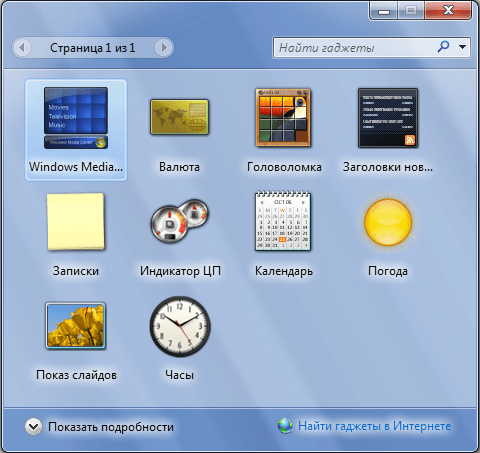Open the search options dropdown arrow

[462, 47]
